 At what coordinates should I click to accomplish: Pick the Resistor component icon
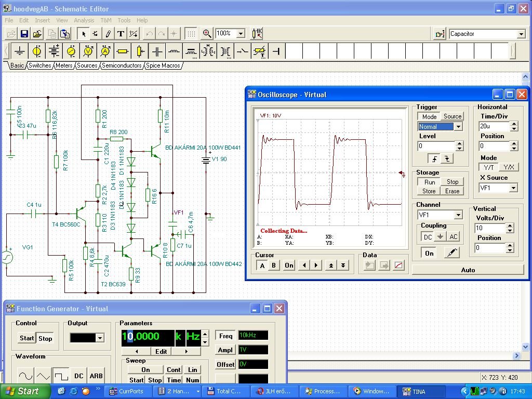pyautogui.click(x=123, y=51)
